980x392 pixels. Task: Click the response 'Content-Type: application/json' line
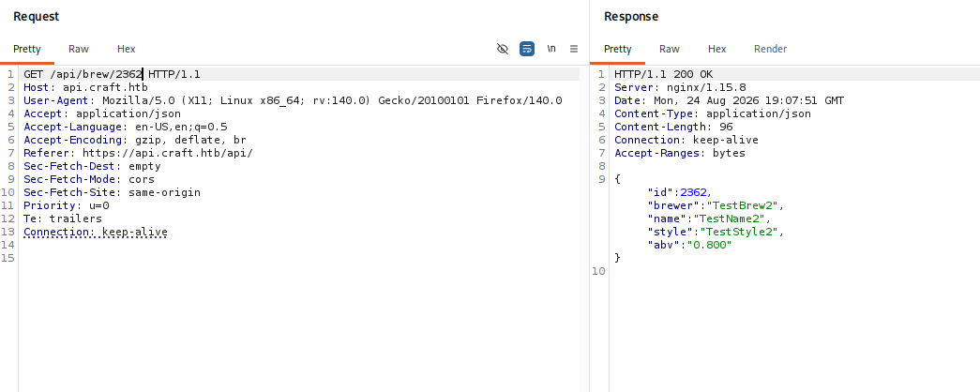pyautogui.click(x=713, y=113)
